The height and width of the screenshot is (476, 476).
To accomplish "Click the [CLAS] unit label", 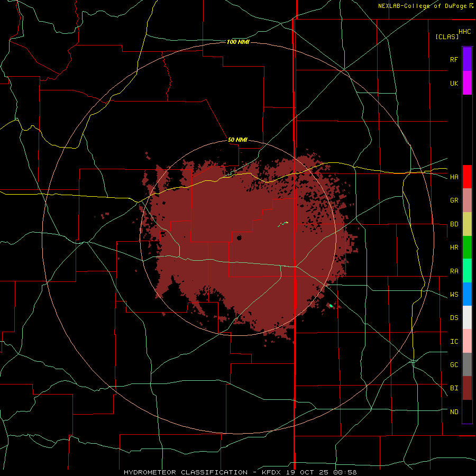I will [447, 36].
